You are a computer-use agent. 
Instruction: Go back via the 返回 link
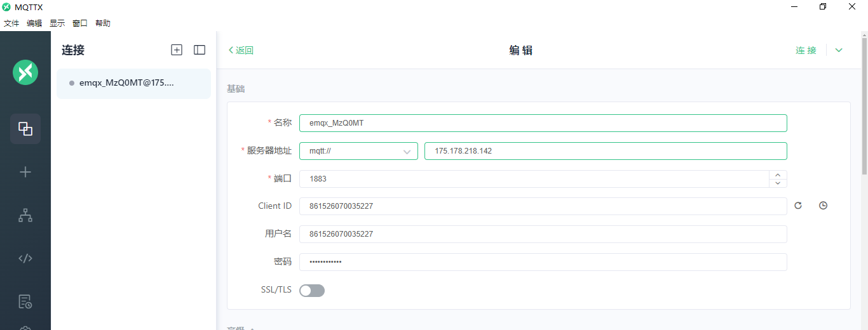[241, 50]
